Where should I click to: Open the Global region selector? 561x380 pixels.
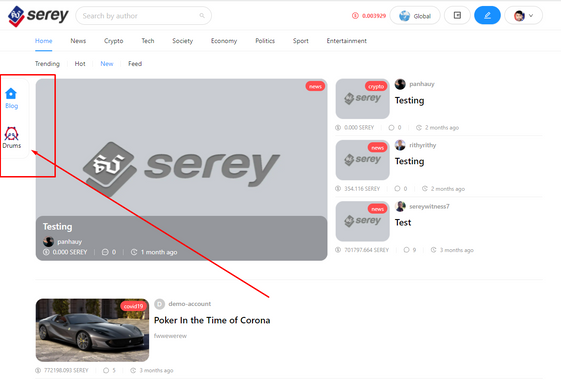click(x=415, y=16)
